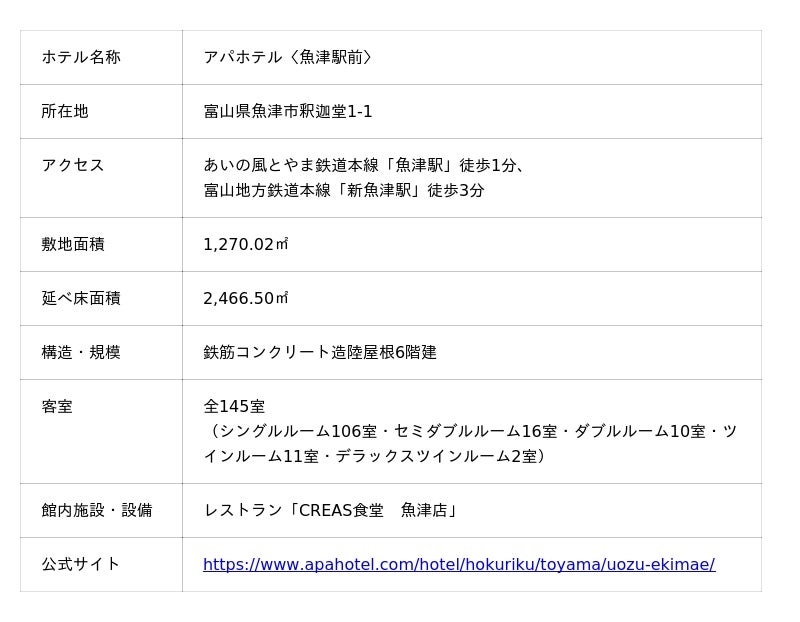Image resolution: width=800 pixels, height=622 pixels.
Task: Click the シングルルーム106室 room breakdown line
Action: 470,431
